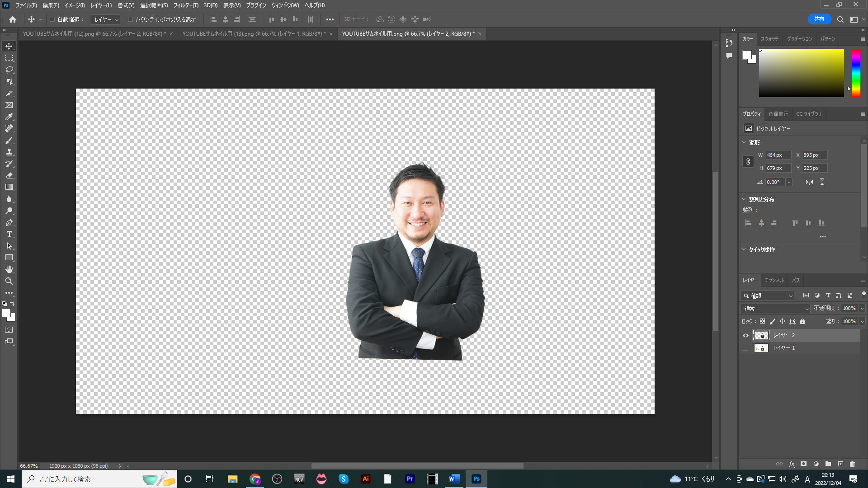
Task: Select the Eraser tool
Action: (x=9, y=175)
